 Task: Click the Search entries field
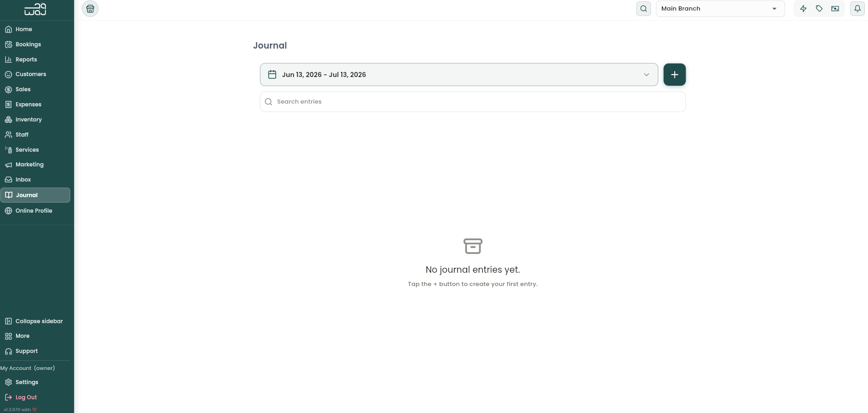(473, 102)
